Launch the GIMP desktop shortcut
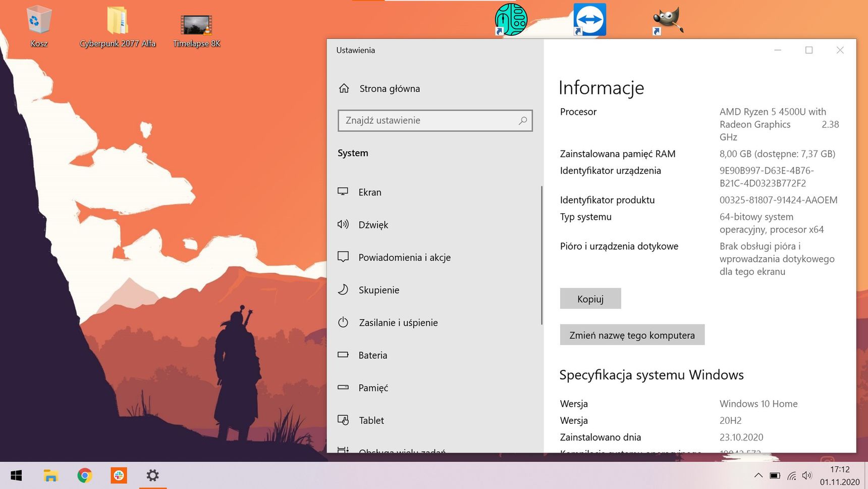Screen dimensions: 868x489 click(668, 21)
